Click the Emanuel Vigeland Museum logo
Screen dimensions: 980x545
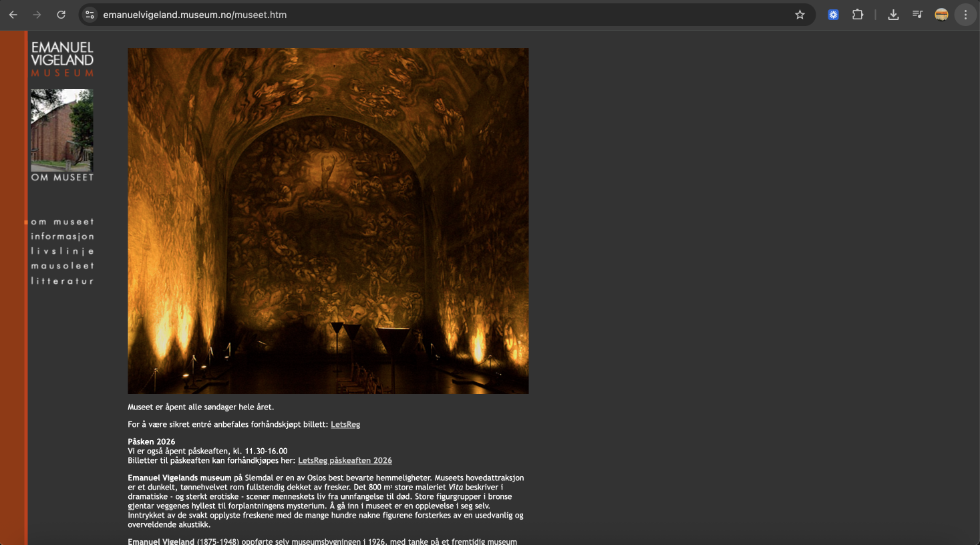(62, 59)
